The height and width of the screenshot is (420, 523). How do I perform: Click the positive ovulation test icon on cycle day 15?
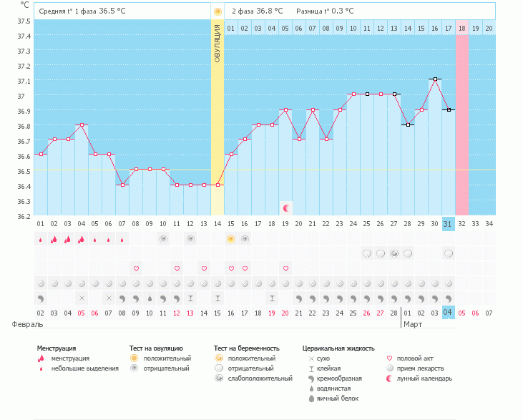pos(231,239)
